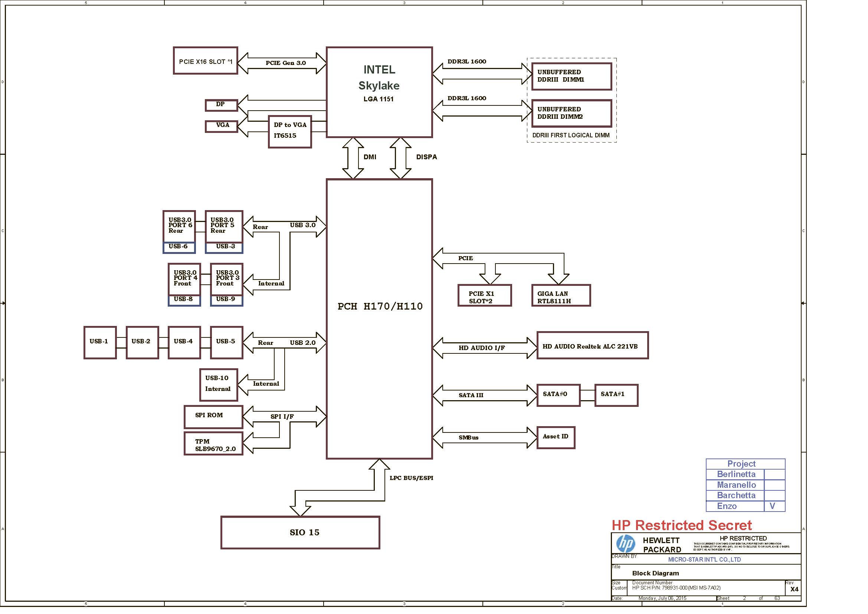Select the SIO 15 block
The image size is (868, 614).
coord(300,532)
